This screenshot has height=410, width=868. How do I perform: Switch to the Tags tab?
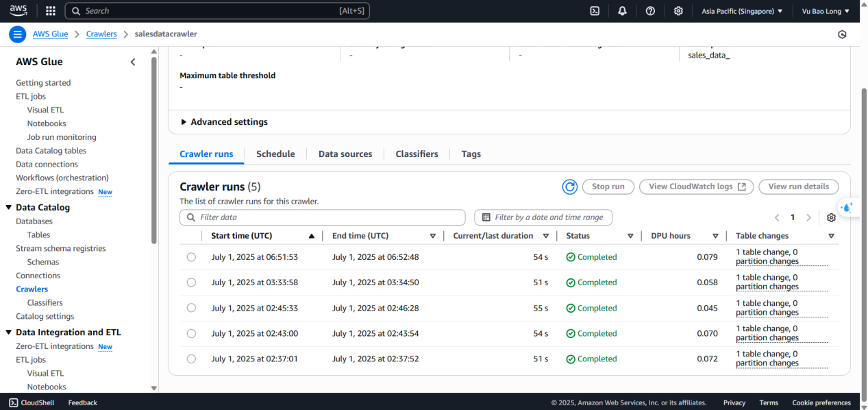471,154
